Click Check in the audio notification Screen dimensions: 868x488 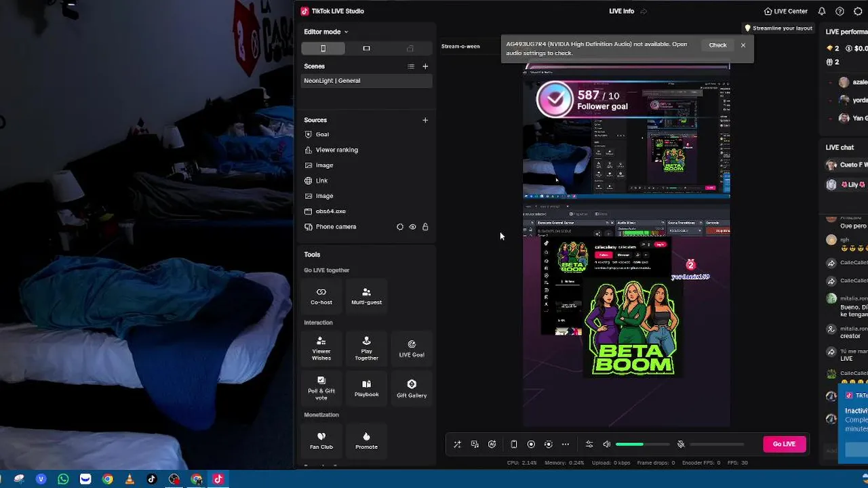coord(717,45)
